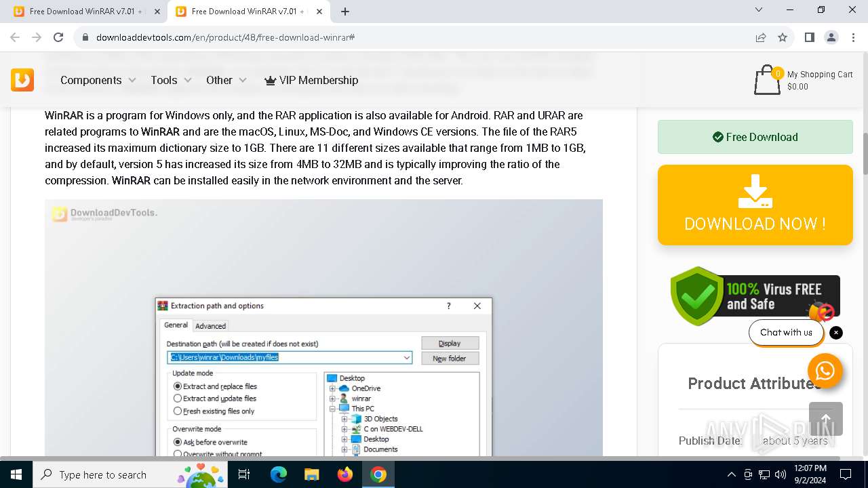Image resolution: width=868 pixels, height=488 pixels.
Task: Click the Product Attributes heading
Action: point(755,384)
